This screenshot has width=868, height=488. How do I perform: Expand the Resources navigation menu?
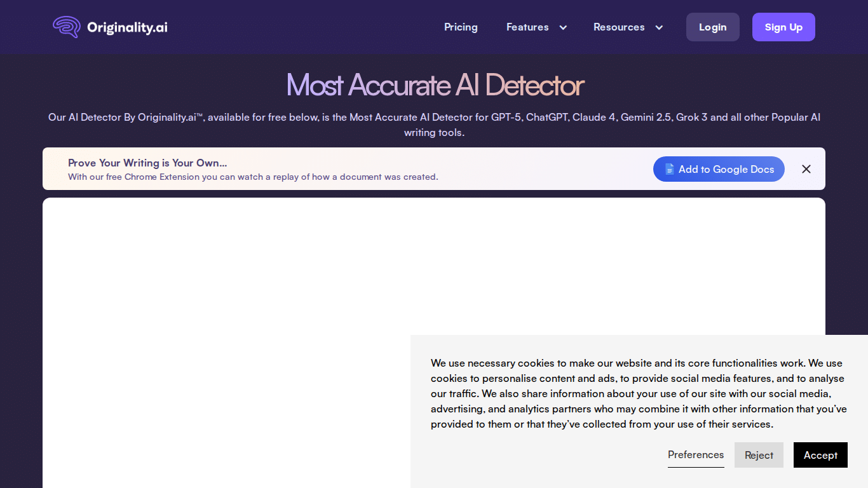619,27
